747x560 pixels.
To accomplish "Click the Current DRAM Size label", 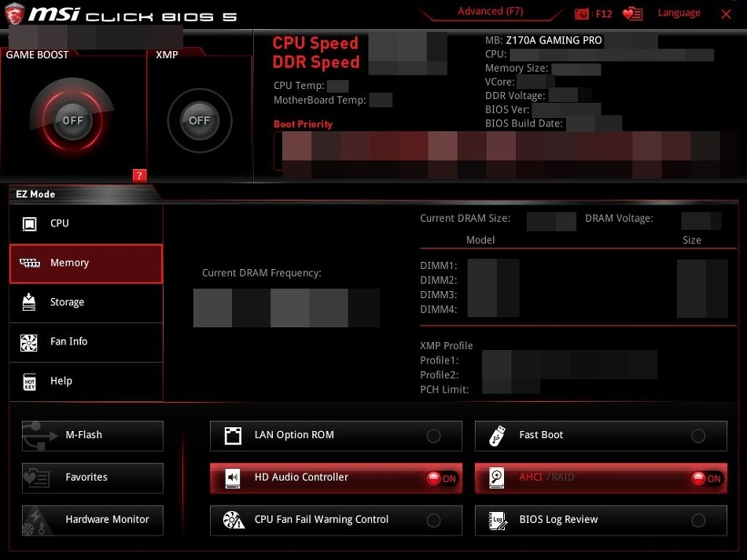I will pyautogui.click(x=465, y=219).
